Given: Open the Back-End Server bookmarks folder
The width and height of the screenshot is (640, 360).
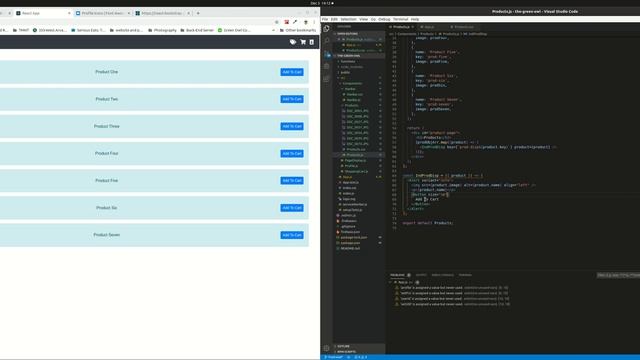Looking at the screenshot, I should [197, 30].
